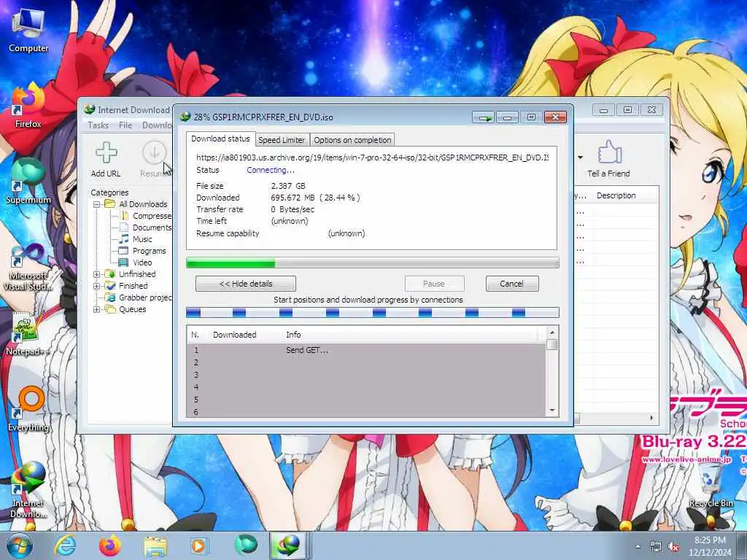Image resolution: width=747 pixels, height=560 pixels.
Task: Click Info column header in connections list
Action: (x=293, y=335)
